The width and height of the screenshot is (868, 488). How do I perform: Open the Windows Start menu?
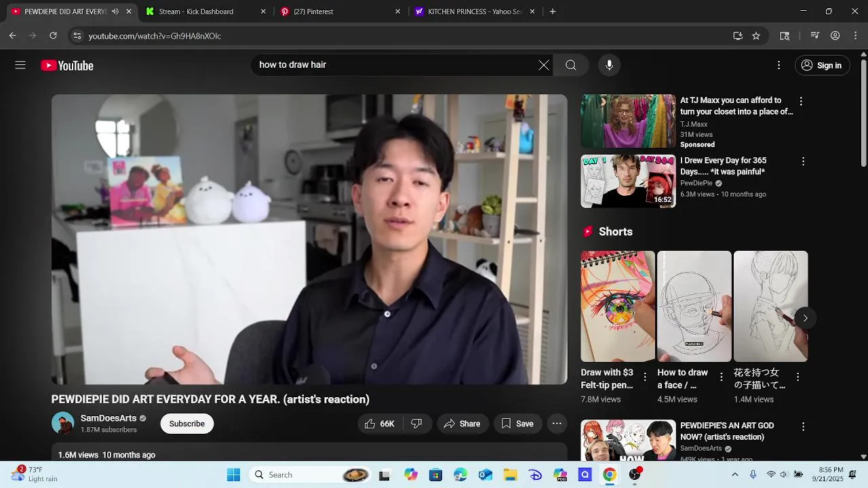click(233, 474)
